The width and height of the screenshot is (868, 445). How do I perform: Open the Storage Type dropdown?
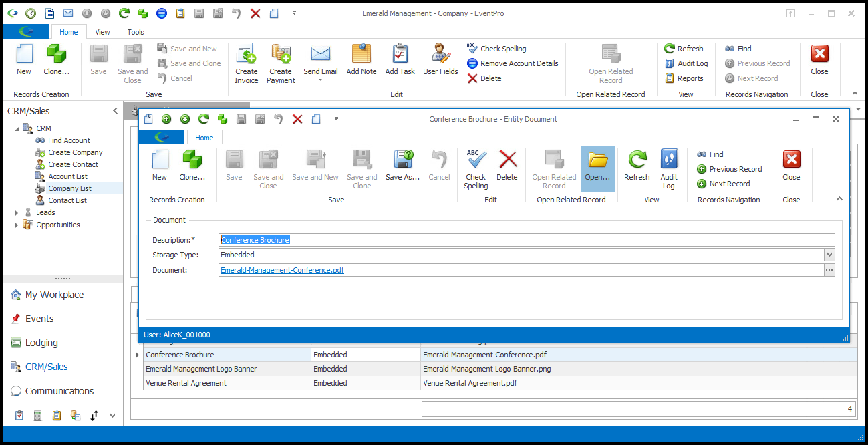point(829,255)
